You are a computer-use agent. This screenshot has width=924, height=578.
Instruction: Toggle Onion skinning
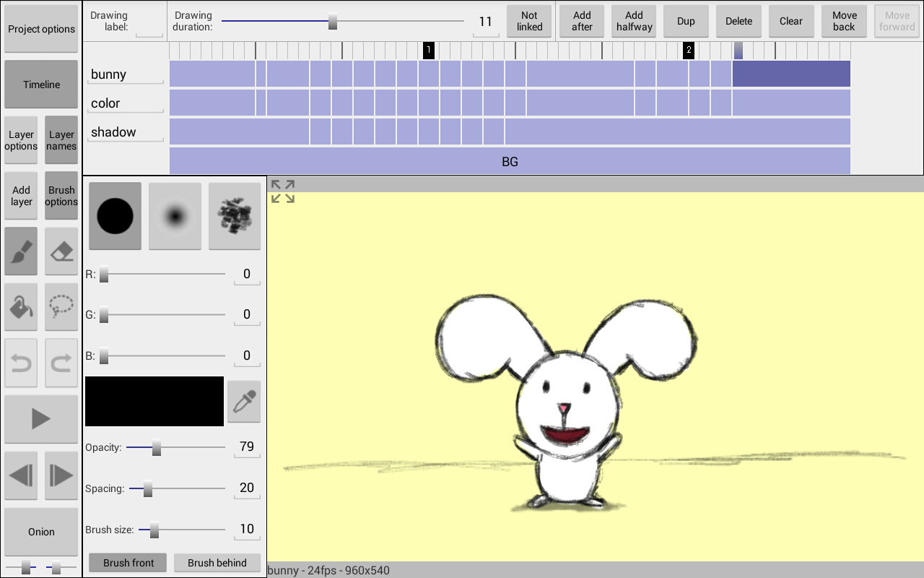pos(40,532)
